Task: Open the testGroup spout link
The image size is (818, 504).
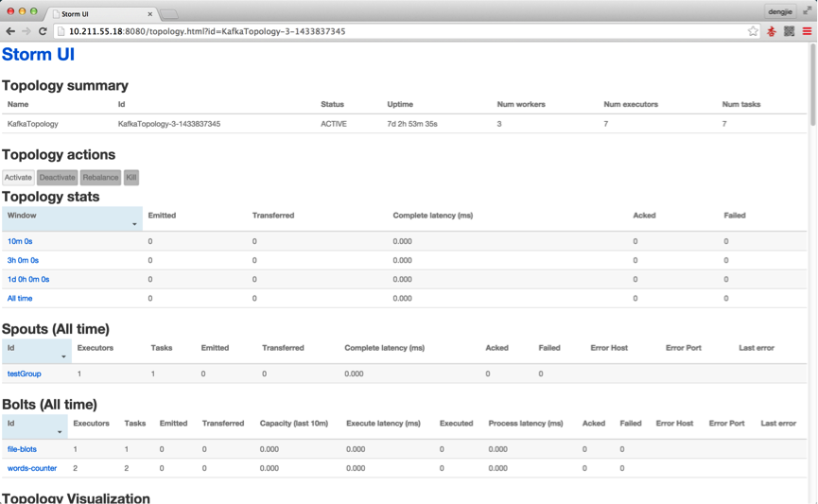Action: pos(24,374)
